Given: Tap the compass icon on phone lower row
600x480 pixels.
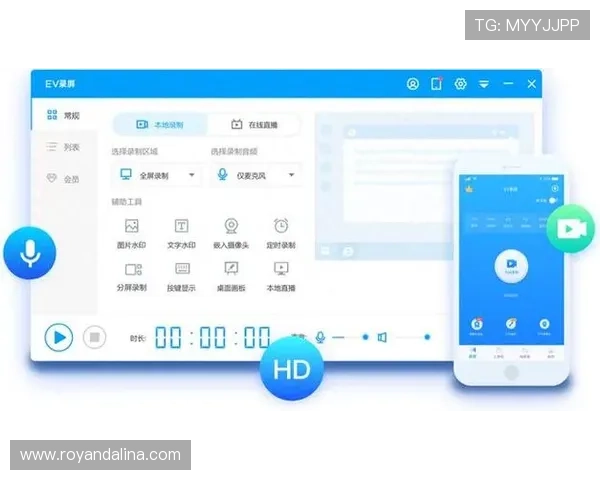Looking at the screenshot, I should point(511,324).
